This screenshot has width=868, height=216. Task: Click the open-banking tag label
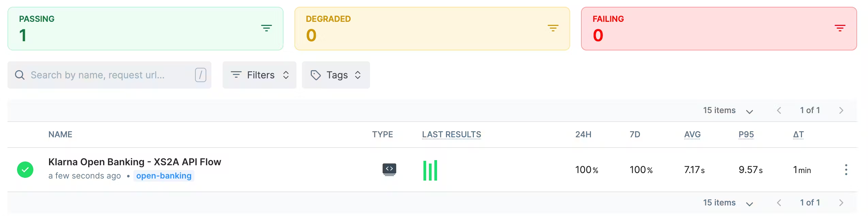(164, 176)
